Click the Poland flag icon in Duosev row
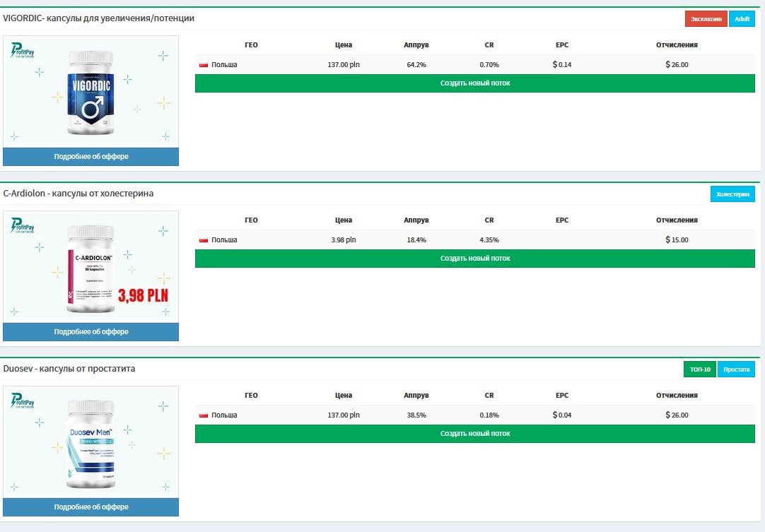The image size is (765, 532). pos(204,415)
